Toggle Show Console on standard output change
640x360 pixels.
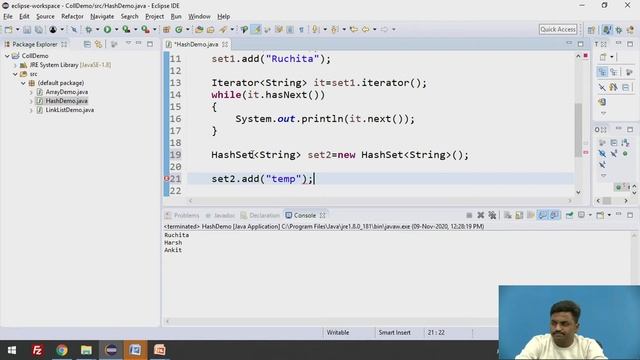pyautogui.click(x=542, y=215)
